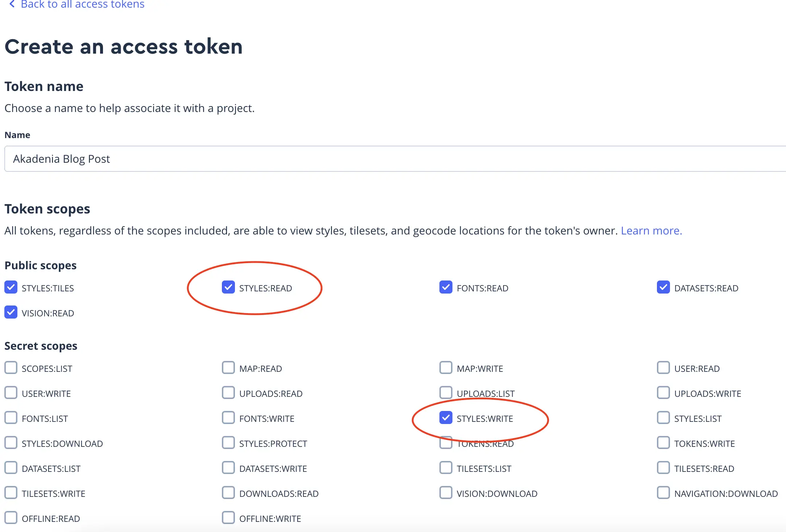
Task: Go back to all access tokens
Action: 76,4
